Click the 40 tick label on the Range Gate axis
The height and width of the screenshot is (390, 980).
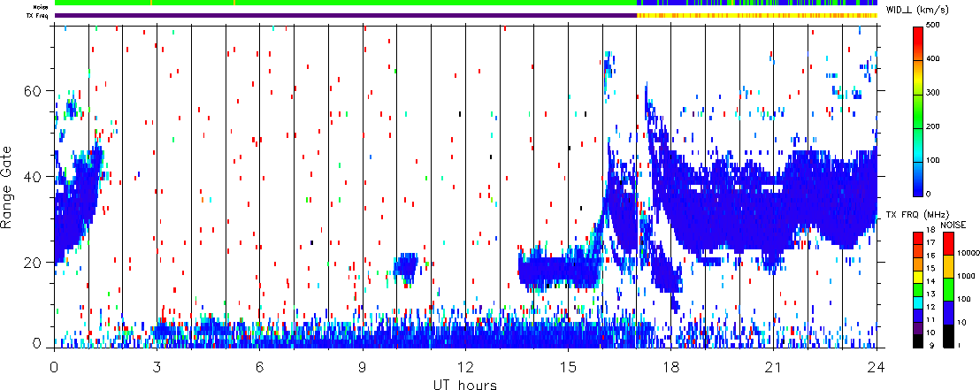(34, 177)
